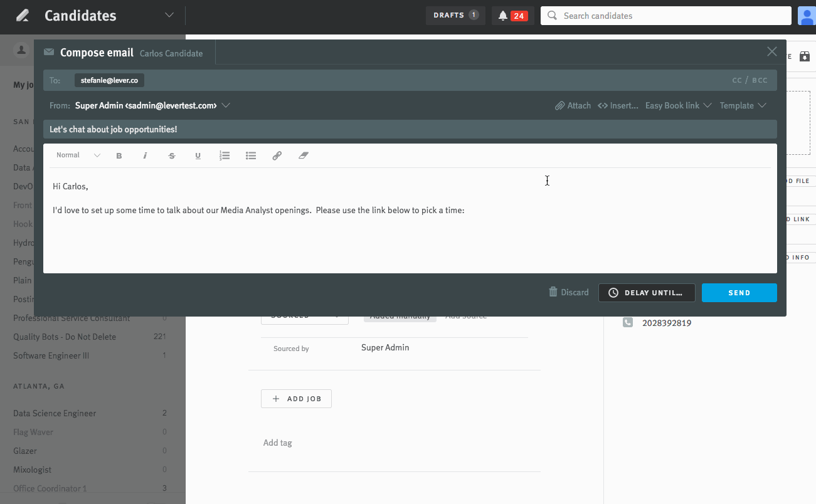Screen dimensions: 816x504
Task: Close the Compose email dialog
Action: pos(772,51)
